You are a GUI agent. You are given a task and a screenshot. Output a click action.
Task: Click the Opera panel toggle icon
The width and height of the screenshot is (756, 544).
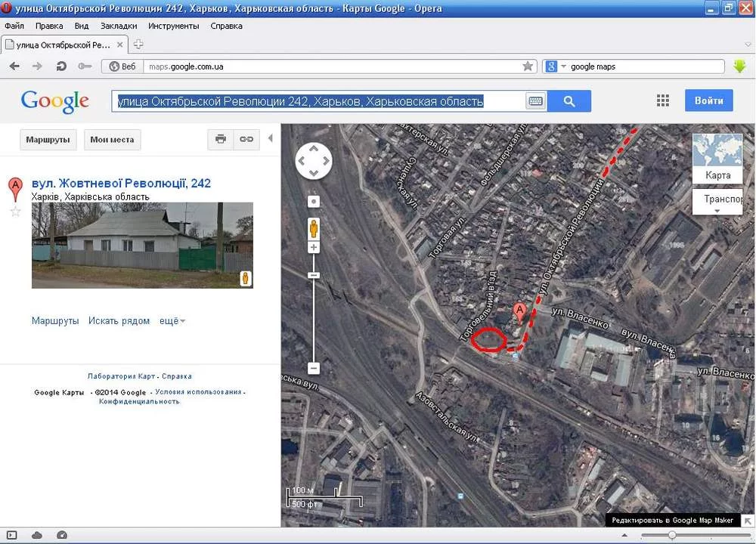tap(12, 536)
